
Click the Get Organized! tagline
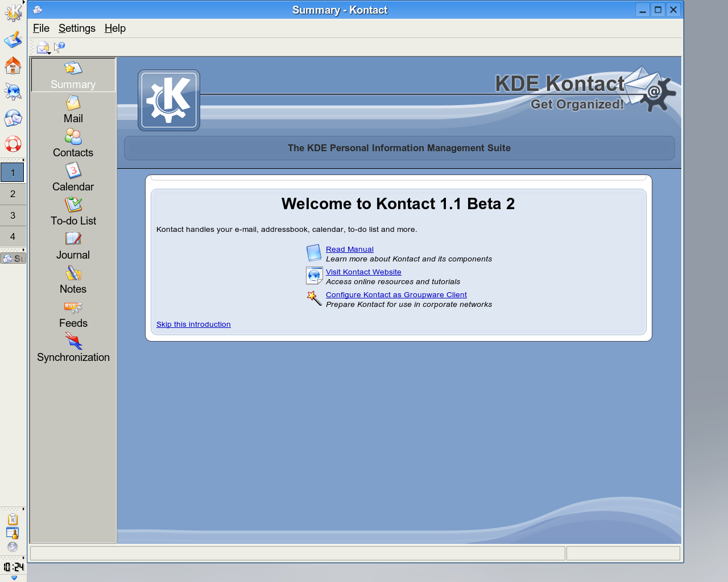[x=577, y=104]
